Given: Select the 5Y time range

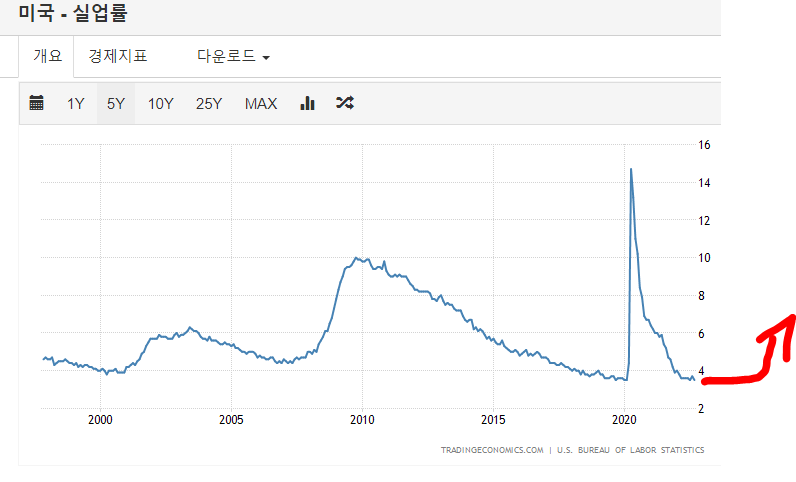Looking at the screenshot, I should click(x=116, y=104).
